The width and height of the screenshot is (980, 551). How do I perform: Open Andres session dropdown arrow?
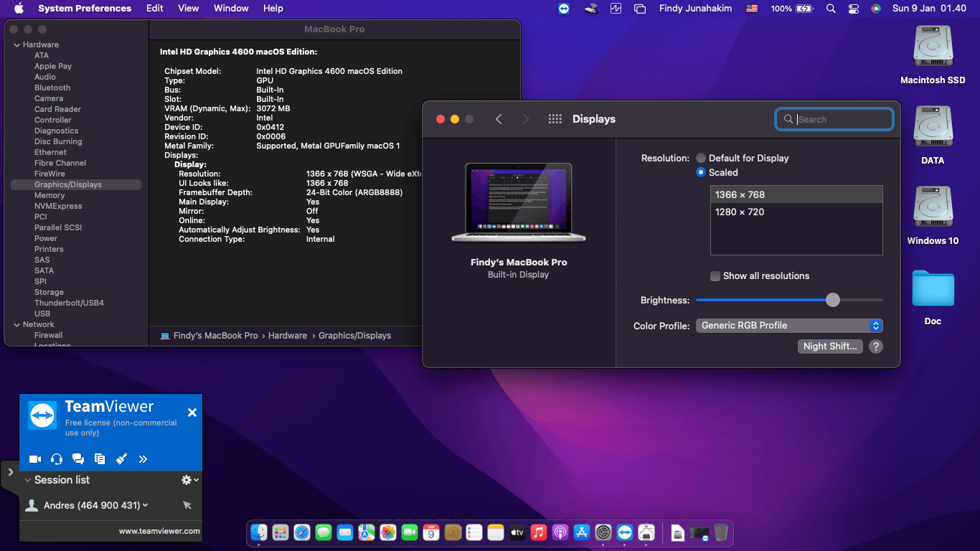(146, 505)
